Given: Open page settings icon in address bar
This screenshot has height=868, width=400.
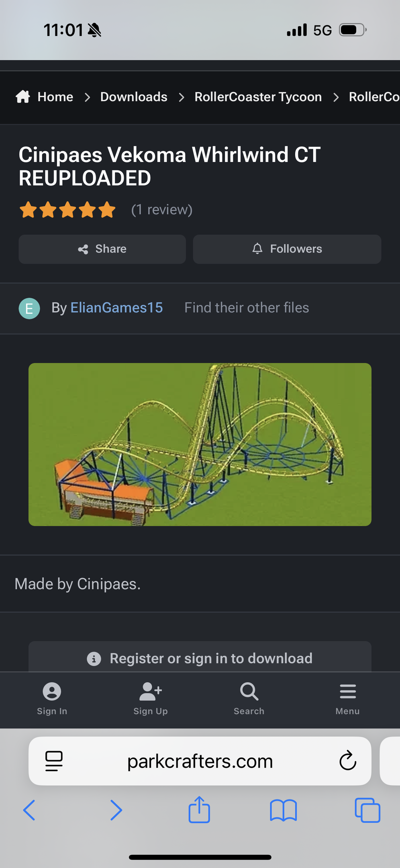Looking at the screenshot, I should (54, 761).
